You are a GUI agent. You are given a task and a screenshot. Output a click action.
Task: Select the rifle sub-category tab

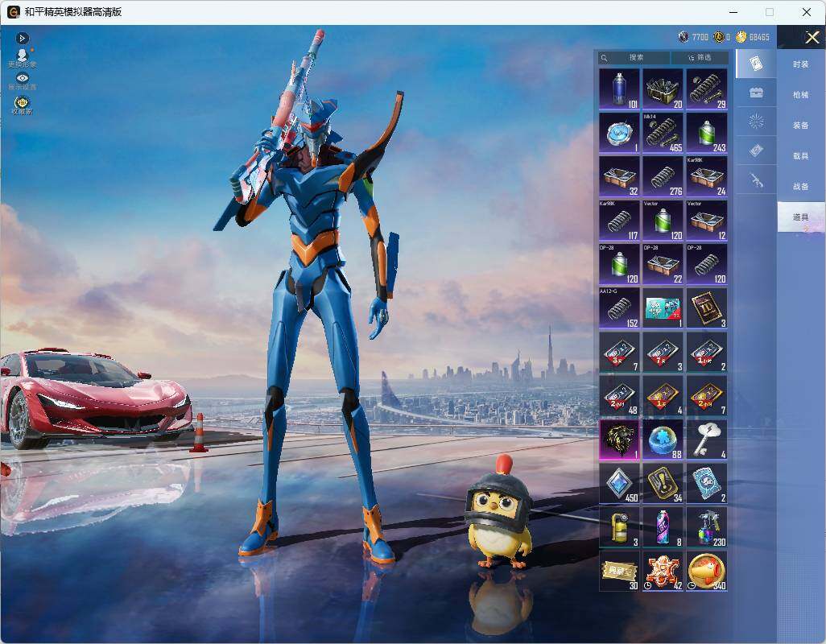point(756,180)
